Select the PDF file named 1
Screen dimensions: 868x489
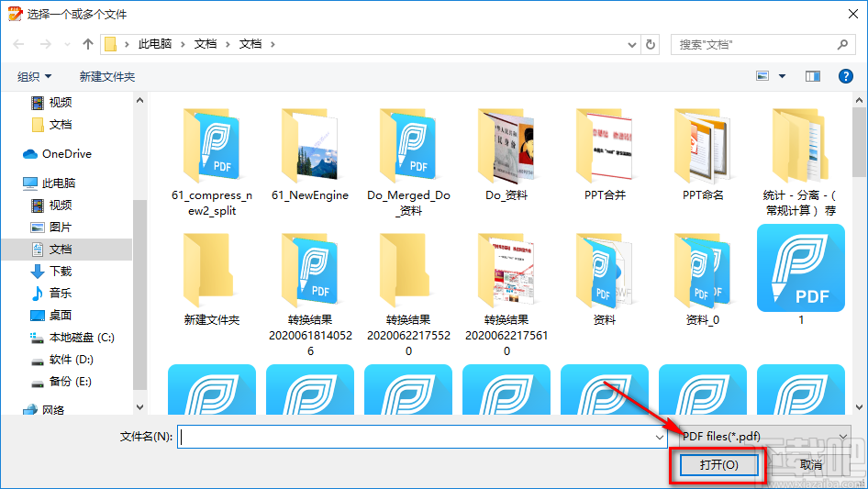pyautogui.click(x=800, y=275)
